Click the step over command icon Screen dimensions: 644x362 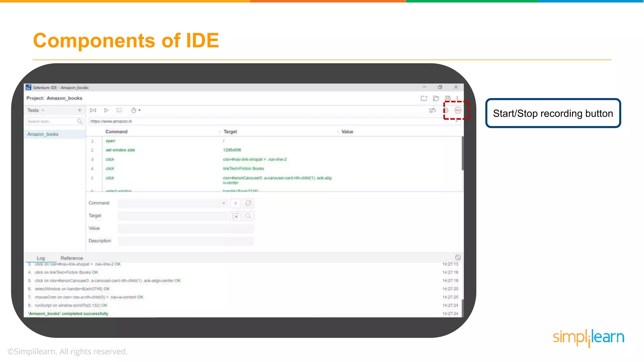click(x=119, y=110)
